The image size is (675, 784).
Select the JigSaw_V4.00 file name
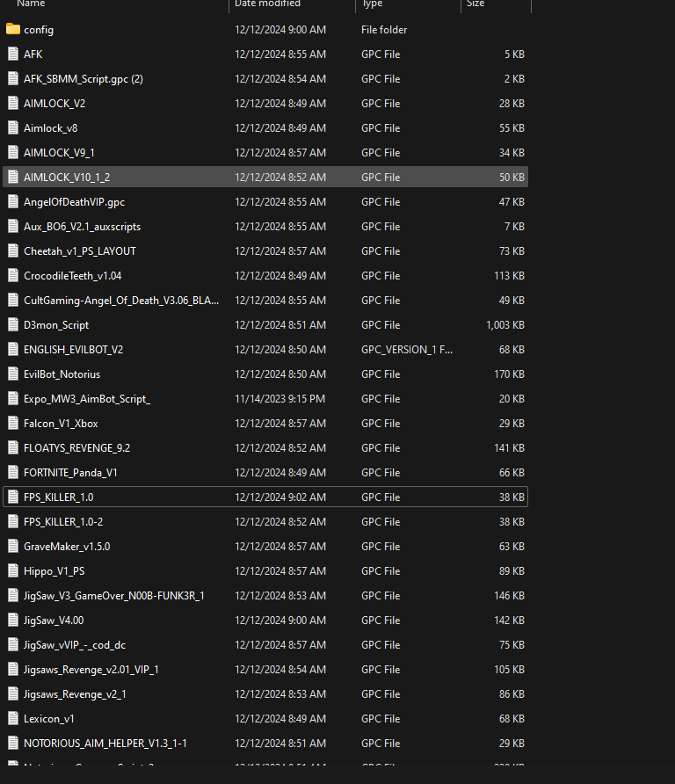coord(54,621)
